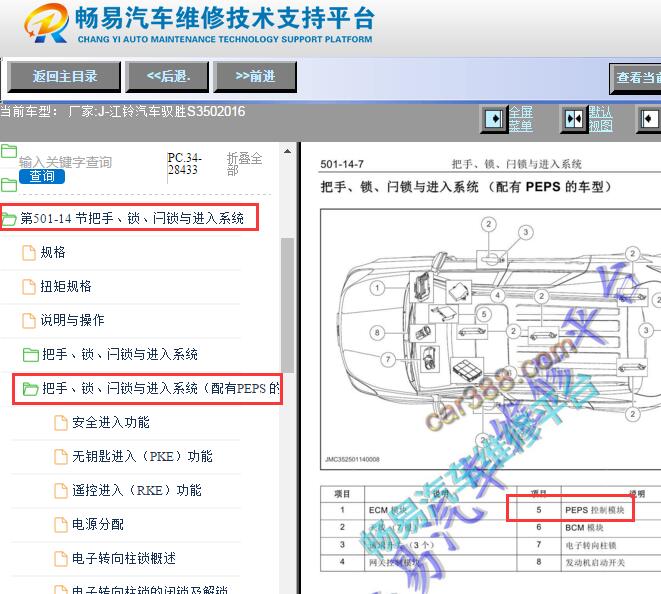
Task: Collapse the 配有PEPS folder node
Action: coord(161,388)
